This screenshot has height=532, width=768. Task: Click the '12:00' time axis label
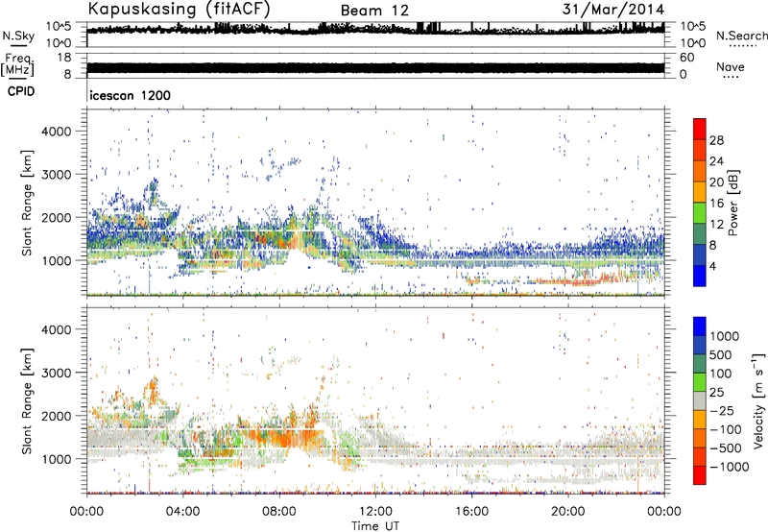coord(375,512)
